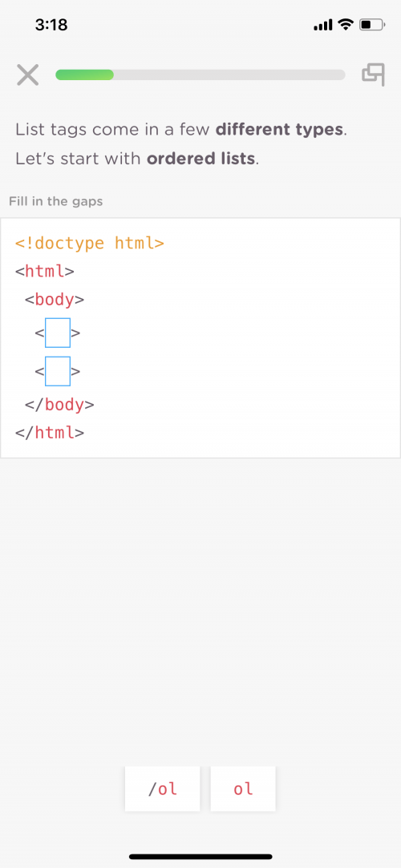Tap the opening html tag line
Screen dimensions: 401x868
tap(45, 271)
